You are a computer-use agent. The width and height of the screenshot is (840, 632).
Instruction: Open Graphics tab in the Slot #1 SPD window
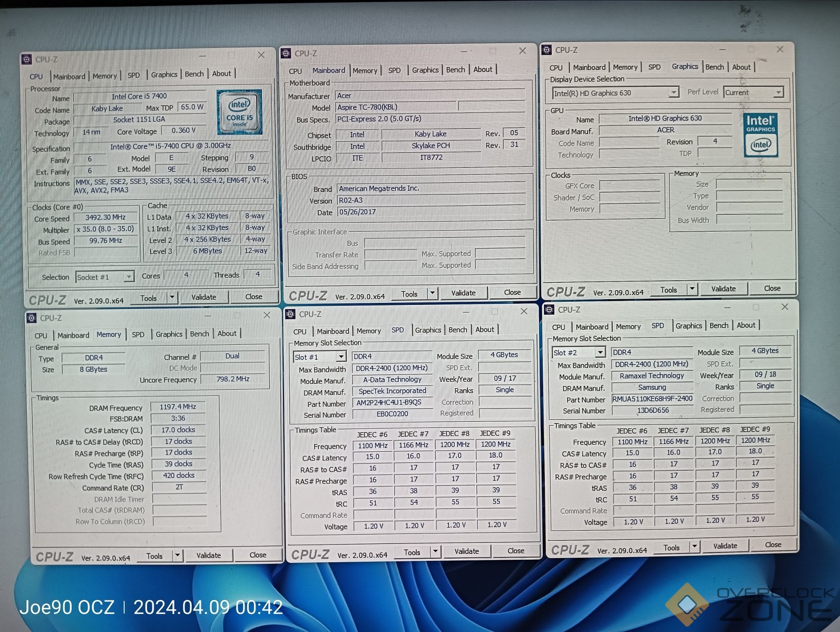pyautogui.click(x=428, y=330)
